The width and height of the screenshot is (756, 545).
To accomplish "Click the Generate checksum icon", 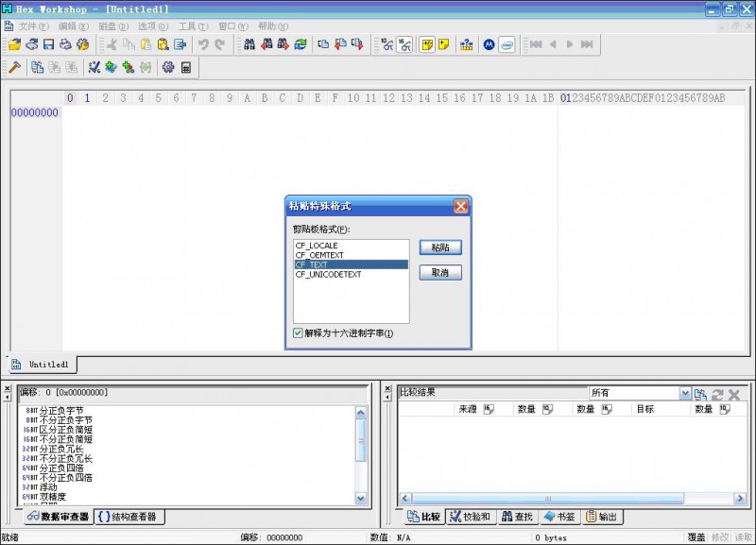I will pos(94,67).
